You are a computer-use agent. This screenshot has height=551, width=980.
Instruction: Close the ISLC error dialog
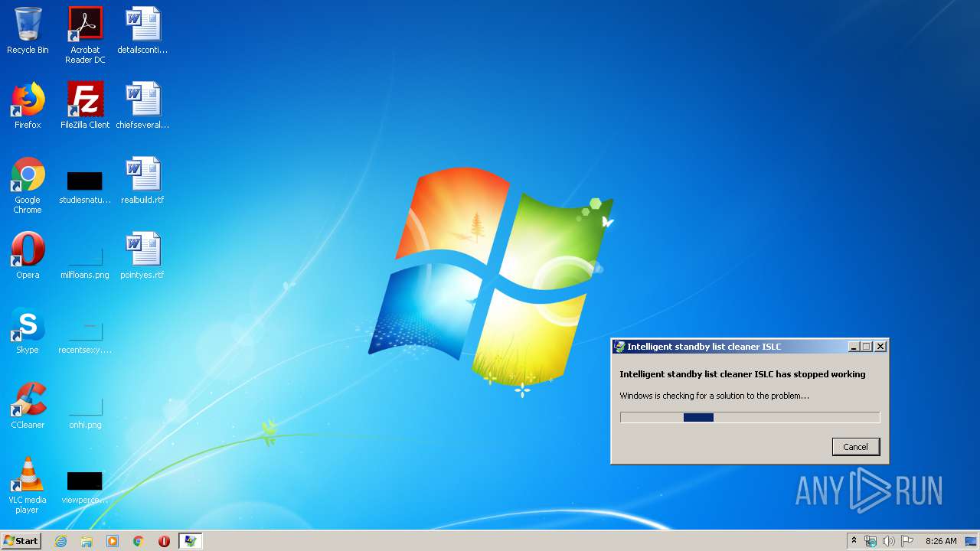point(880,347)
